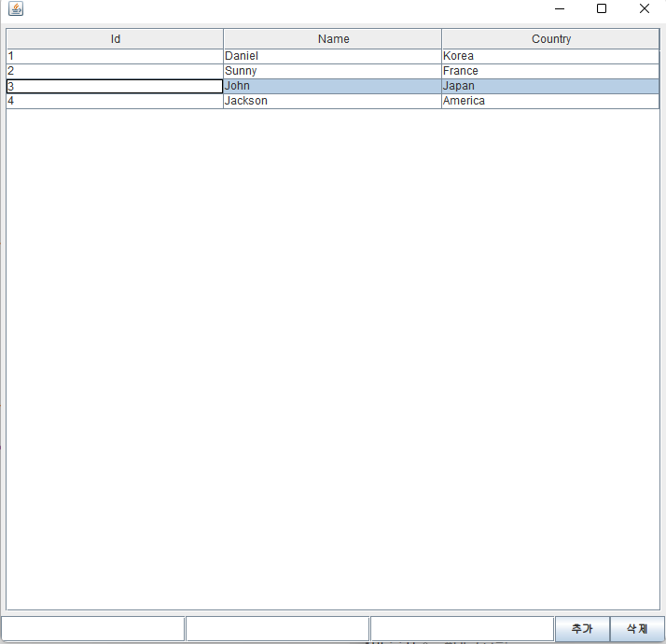Click the Name column header
Viewport: 666px width, 644px height.
pyautogui.click(x=333, y=38)
